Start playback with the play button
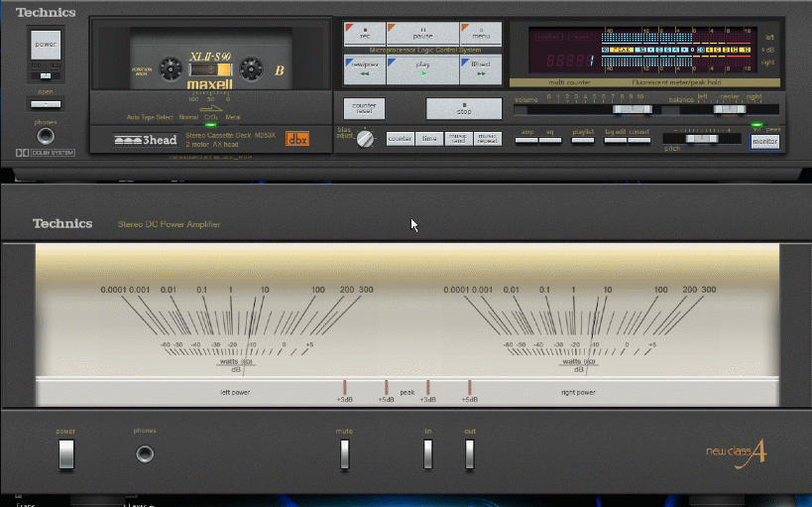Viewport: 812px width, 507px height. pyautogui.click(x=422, y=70)
